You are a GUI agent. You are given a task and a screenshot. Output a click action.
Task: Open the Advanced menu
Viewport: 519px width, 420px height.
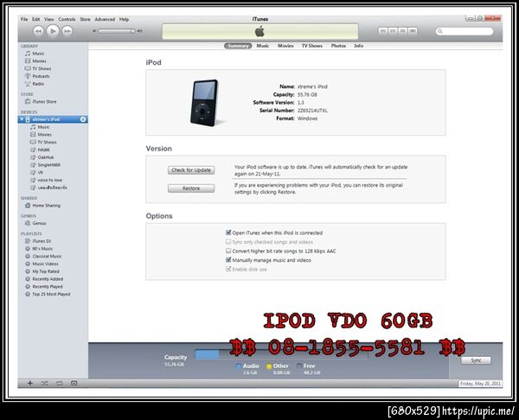point(105,19)
